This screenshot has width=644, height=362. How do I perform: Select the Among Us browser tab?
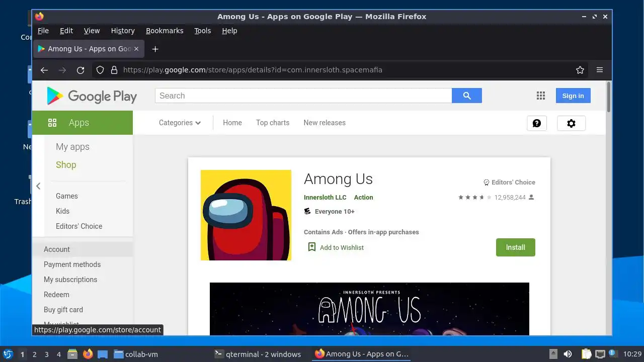click(x=89, y=49)
